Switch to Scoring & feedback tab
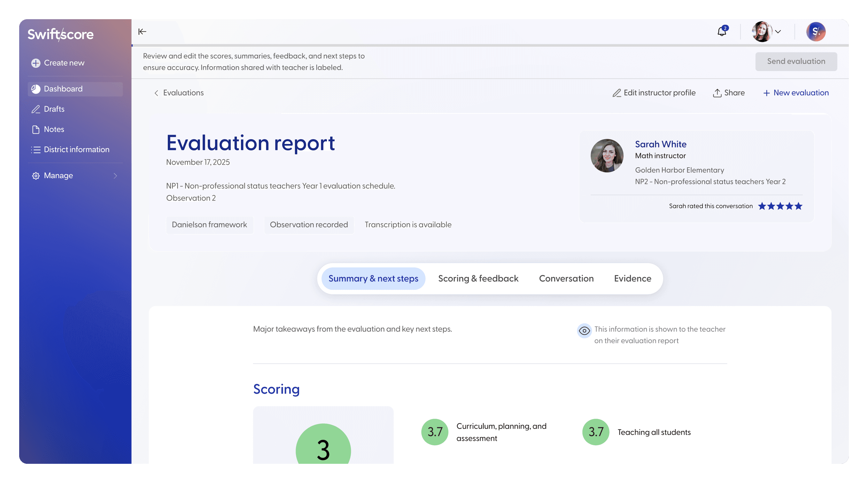 coord(478,278)
